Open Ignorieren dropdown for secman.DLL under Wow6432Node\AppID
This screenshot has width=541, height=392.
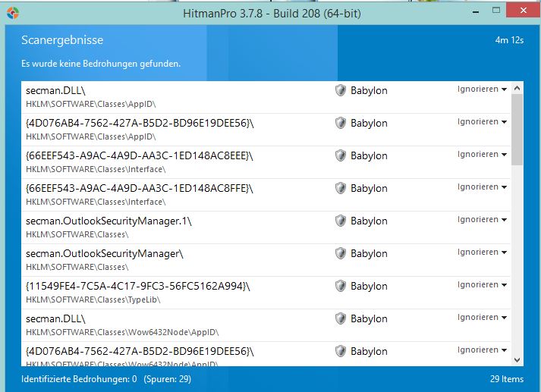point(482,317)
